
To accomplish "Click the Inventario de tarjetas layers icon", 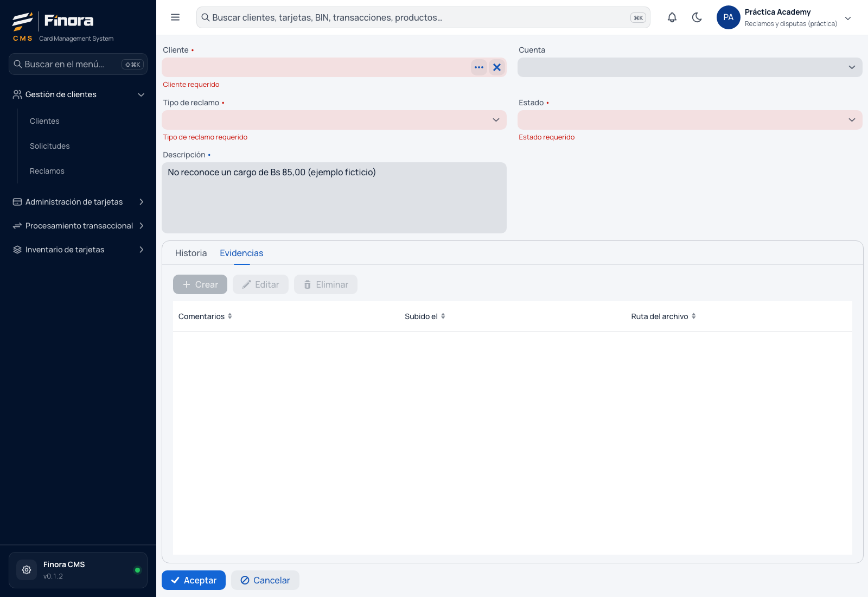I will (17, 250).
